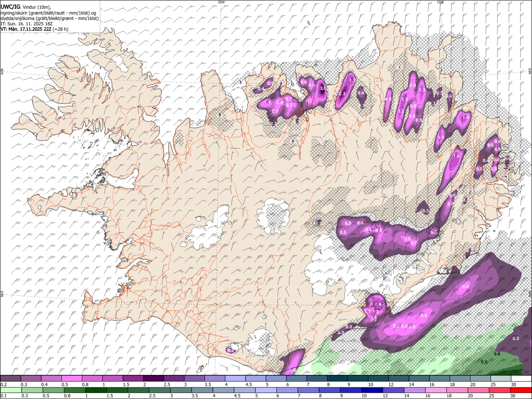Click the '15W' longitude label
Viewport: 532px width, 399px height.
coord(440,2)
